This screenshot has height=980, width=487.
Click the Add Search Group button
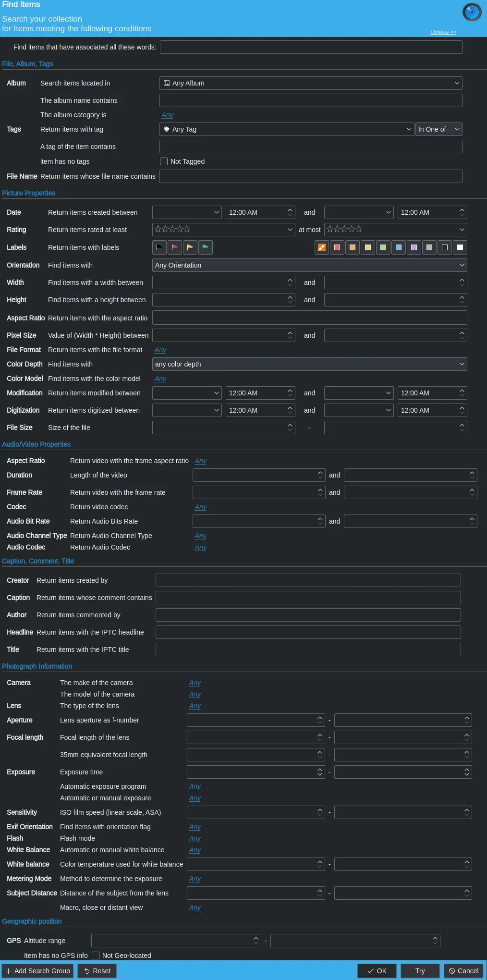point(37,971)
